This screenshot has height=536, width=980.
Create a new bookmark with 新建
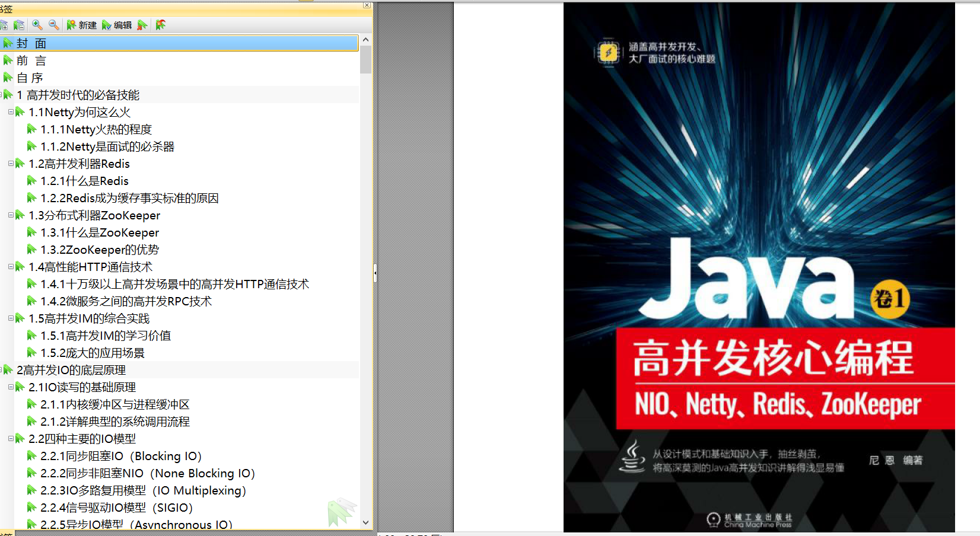tap(81, 25)
